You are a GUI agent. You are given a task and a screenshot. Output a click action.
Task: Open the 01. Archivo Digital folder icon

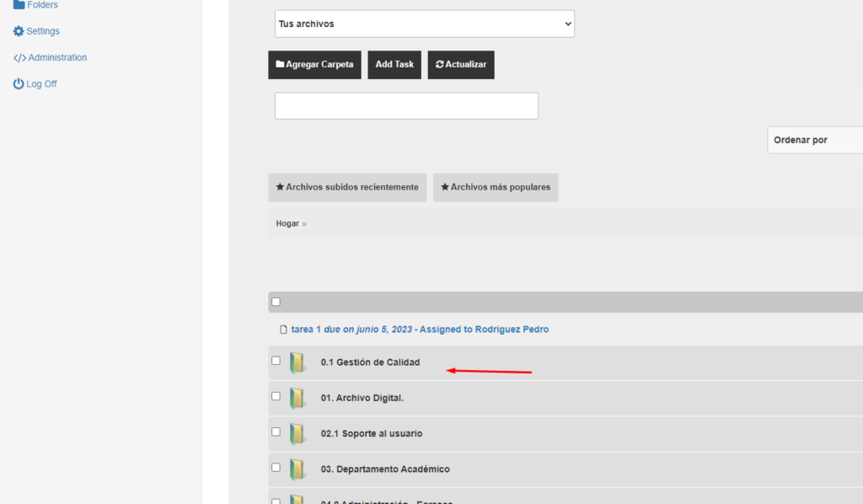tap(297, 399)
